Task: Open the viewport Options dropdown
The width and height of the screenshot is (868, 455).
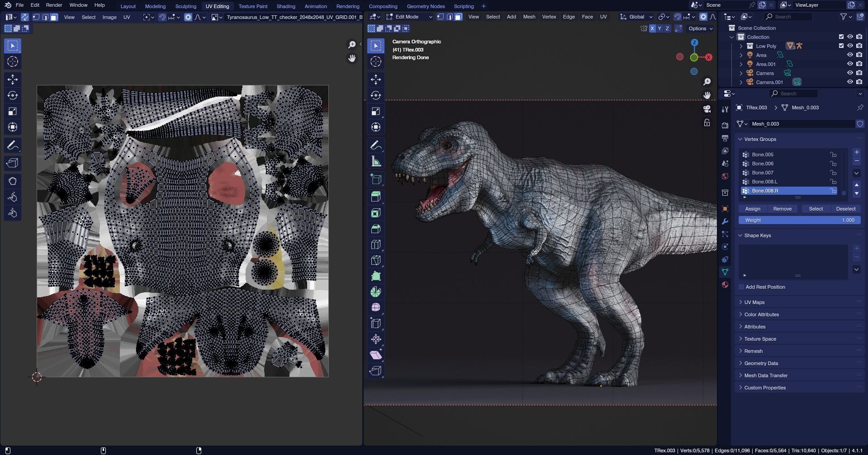Action: point(700,28)
